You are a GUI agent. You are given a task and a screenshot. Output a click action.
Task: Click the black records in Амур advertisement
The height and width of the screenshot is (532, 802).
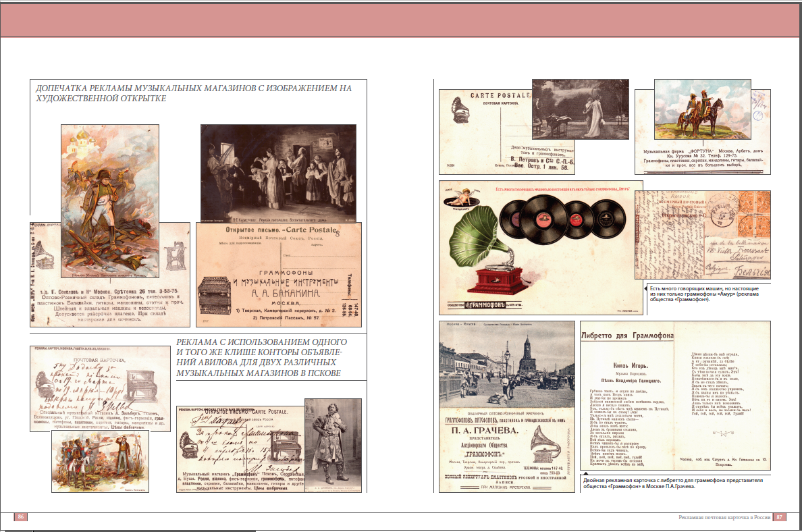(x=562, y=219)
